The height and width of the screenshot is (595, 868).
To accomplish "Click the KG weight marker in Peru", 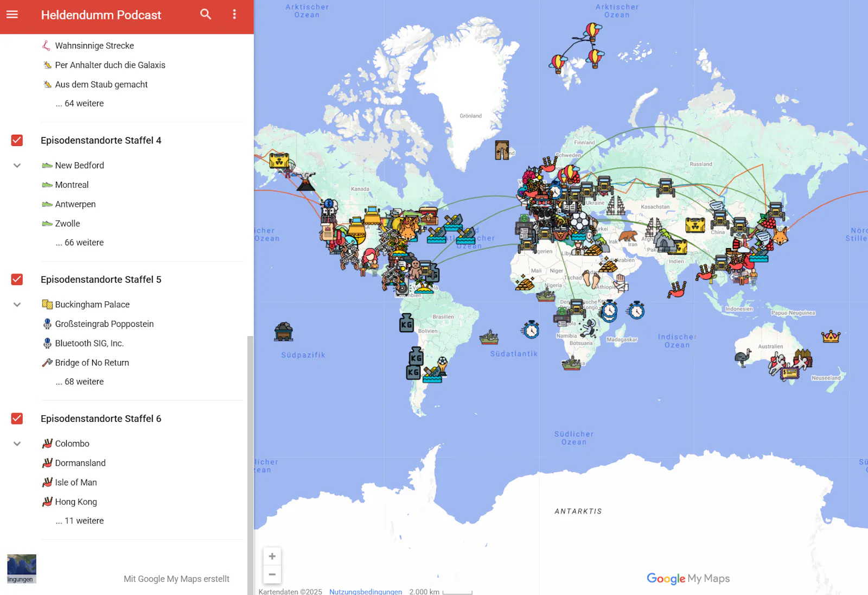I will (406, 322).
